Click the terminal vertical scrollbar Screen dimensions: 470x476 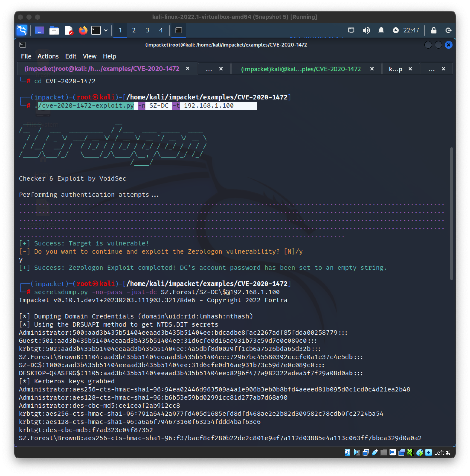451,213
